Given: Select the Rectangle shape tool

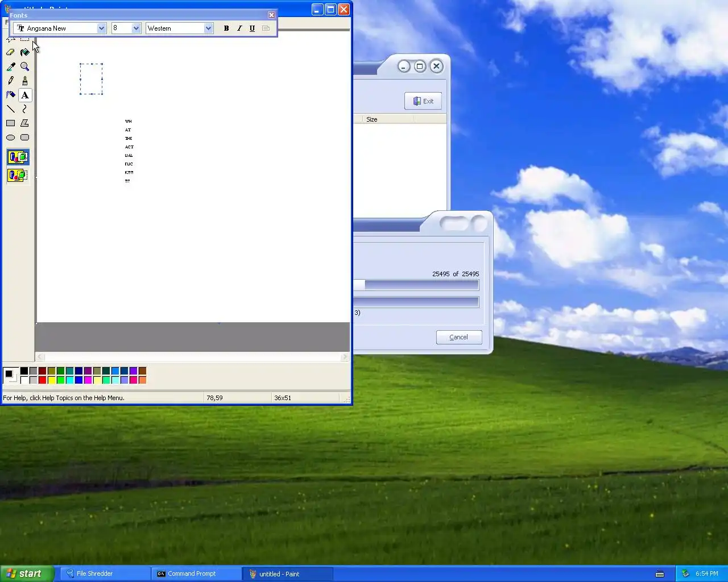Looking at the screenshot, I should pos(10,123).
